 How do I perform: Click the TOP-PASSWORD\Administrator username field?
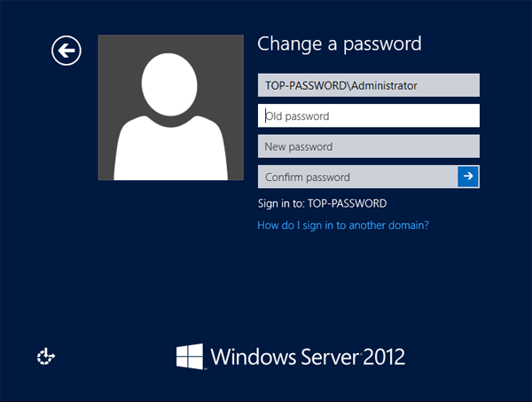coord(368,85)
